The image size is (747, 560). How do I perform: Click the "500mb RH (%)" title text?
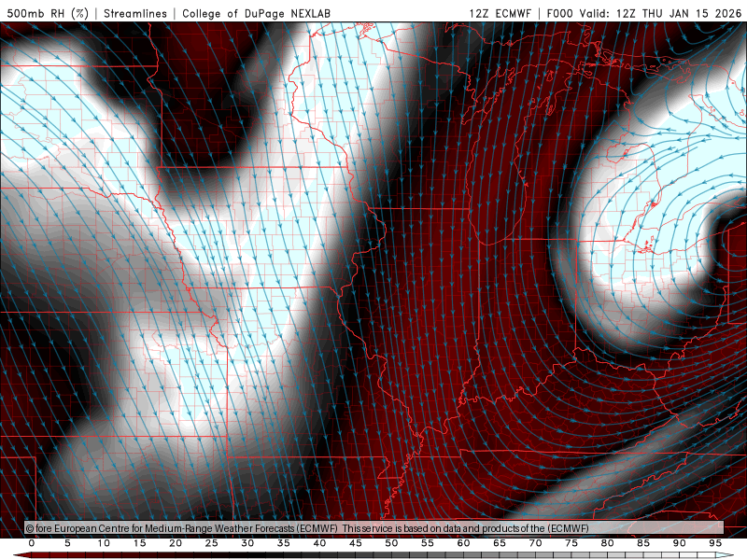49,13
